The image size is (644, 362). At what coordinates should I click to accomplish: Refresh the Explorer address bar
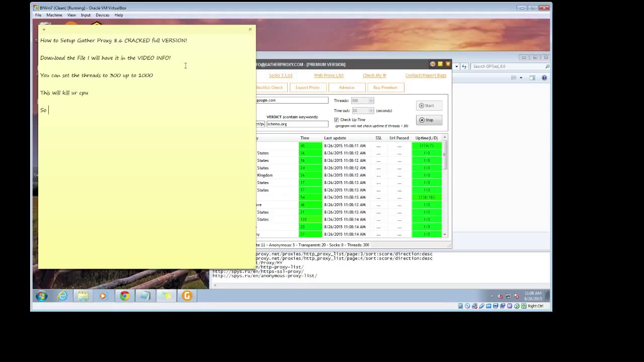pos(464,66)
